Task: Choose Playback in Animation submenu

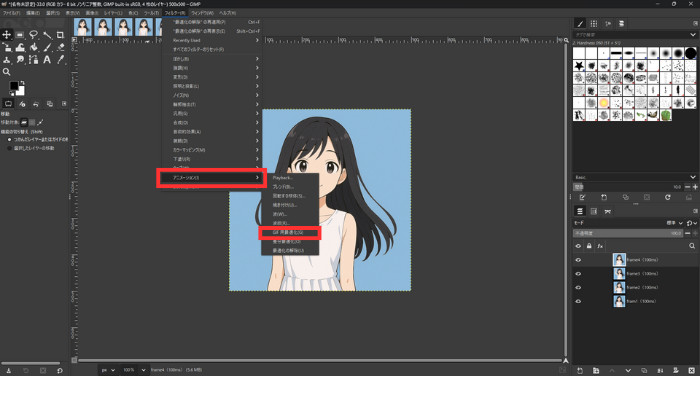Action: 289,178
